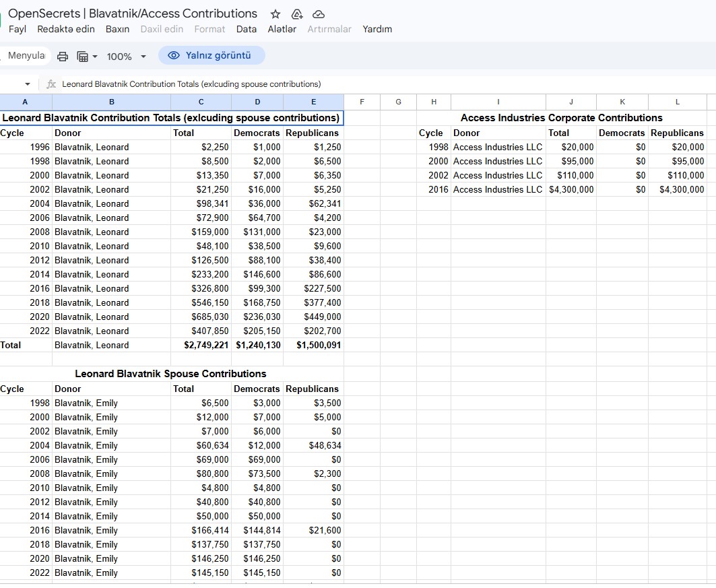This screenshot has height=588, width=716.
Task: Select the $110,000 total for Access Industries 2002
Action: [x=571, y=175]
